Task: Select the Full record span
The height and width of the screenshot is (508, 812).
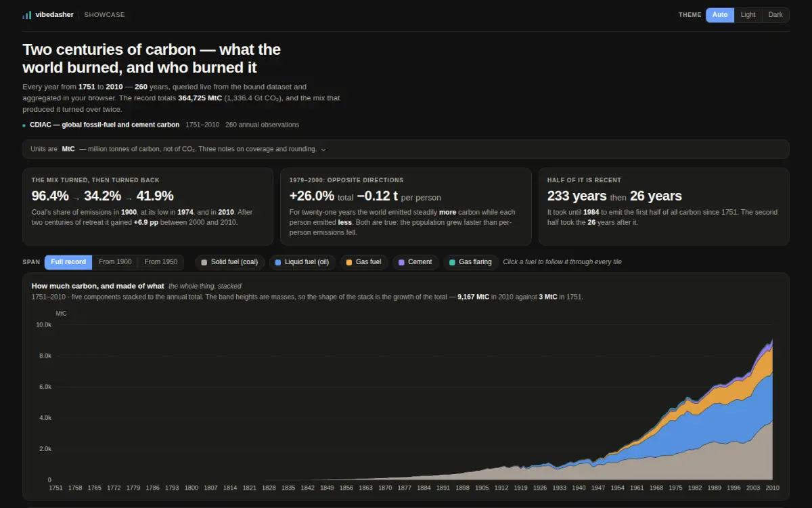Action: click(x=68, y=262)
